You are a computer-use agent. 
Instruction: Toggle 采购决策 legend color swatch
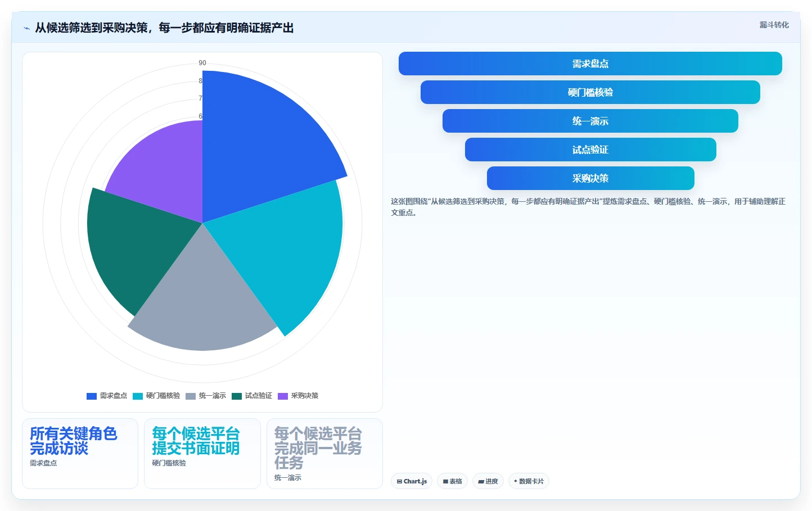(x=283, y=396)
